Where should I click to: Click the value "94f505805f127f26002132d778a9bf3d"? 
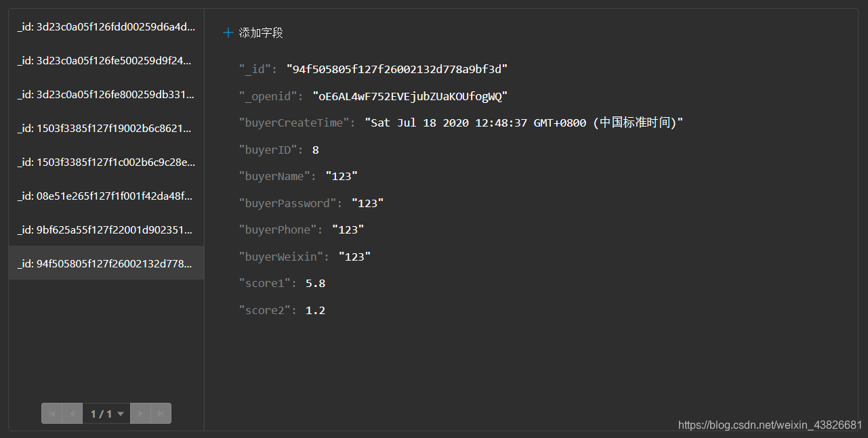397,69
